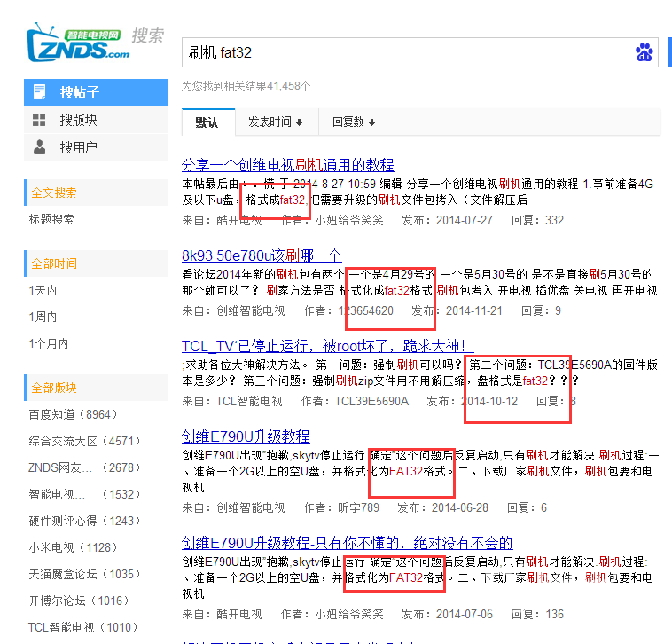672x644 pixels.
Task: Open result TCL_TV已停止运行，被root坏了
Action: [328, 346]
